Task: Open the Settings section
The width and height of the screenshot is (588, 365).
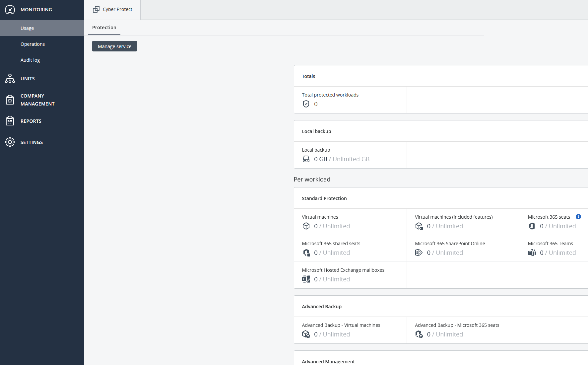Action: click(x=42, y=142)
